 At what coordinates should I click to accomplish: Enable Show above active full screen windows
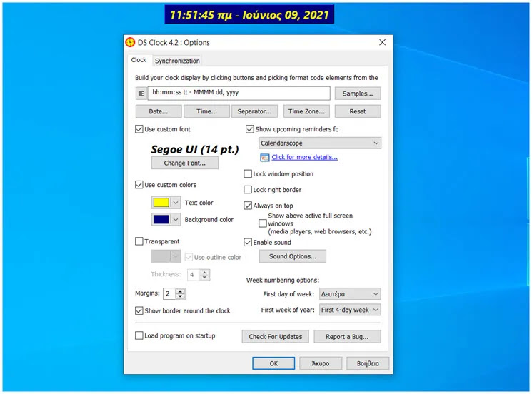pyautogui.click(x=263, y=223)
